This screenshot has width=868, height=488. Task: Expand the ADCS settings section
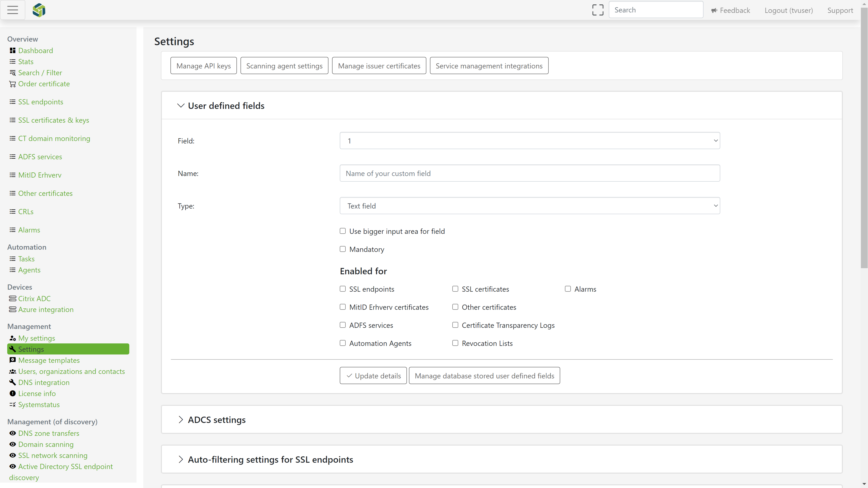tap(181, 420)
